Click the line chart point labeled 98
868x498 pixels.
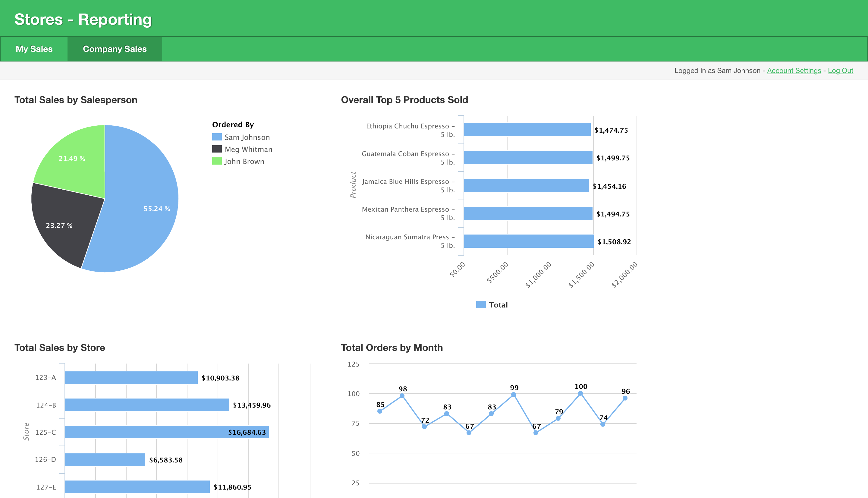coord(402,396)
